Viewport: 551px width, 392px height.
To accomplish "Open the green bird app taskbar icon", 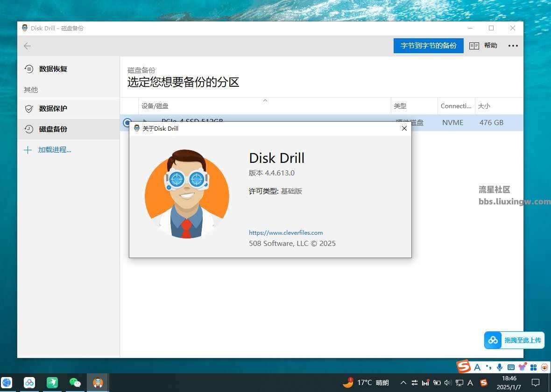I will click(x=52, y=383).
